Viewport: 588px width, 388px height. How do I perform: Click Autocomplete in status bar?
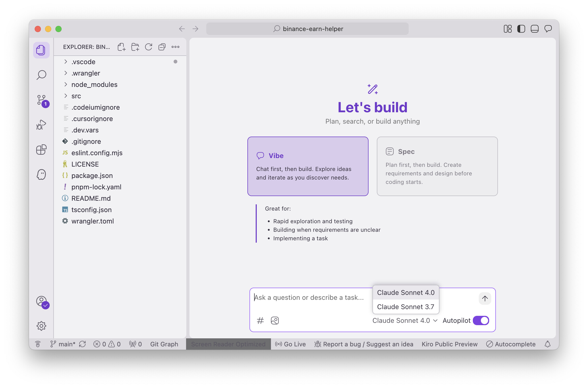pyautogui.click(x=511, y=344)
